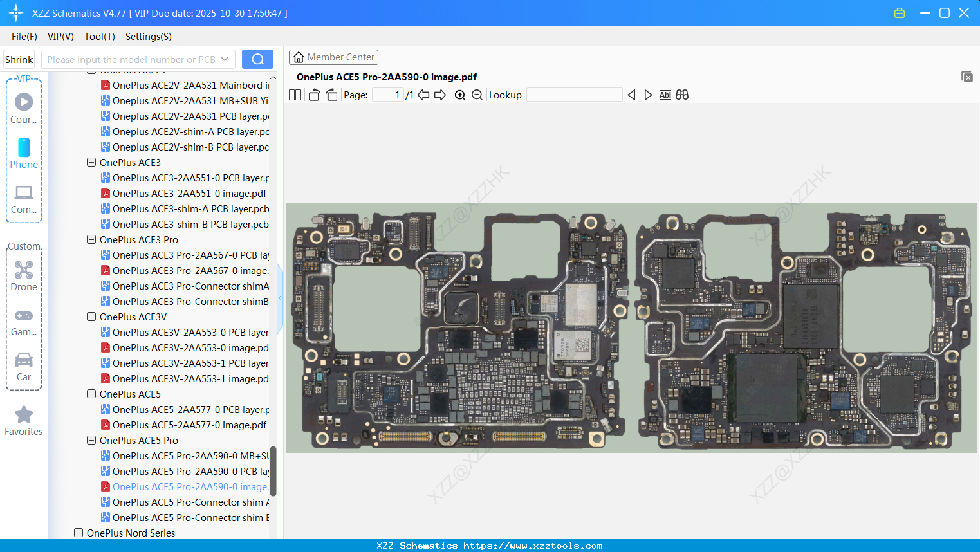The width and height of the screenshot is (980, 552).
Task: Open the Favorites star in sidebar
Action: point(24,421)
